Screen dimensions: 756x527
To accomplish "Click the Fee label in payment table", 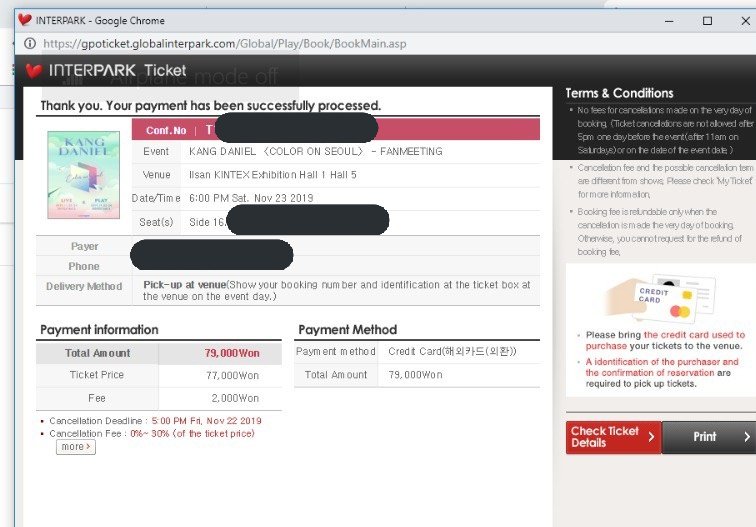I will click(96, 398).
